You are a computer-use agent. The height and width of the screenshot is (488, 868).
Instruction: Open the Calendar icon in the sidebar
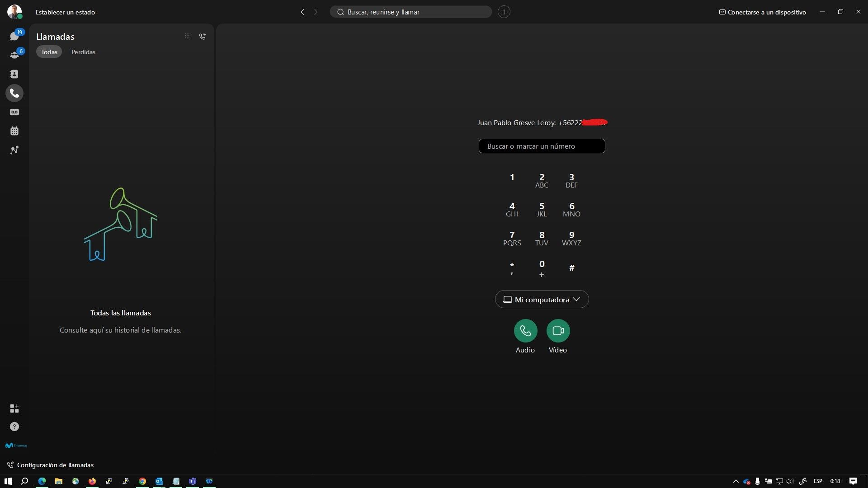[14, 131]
